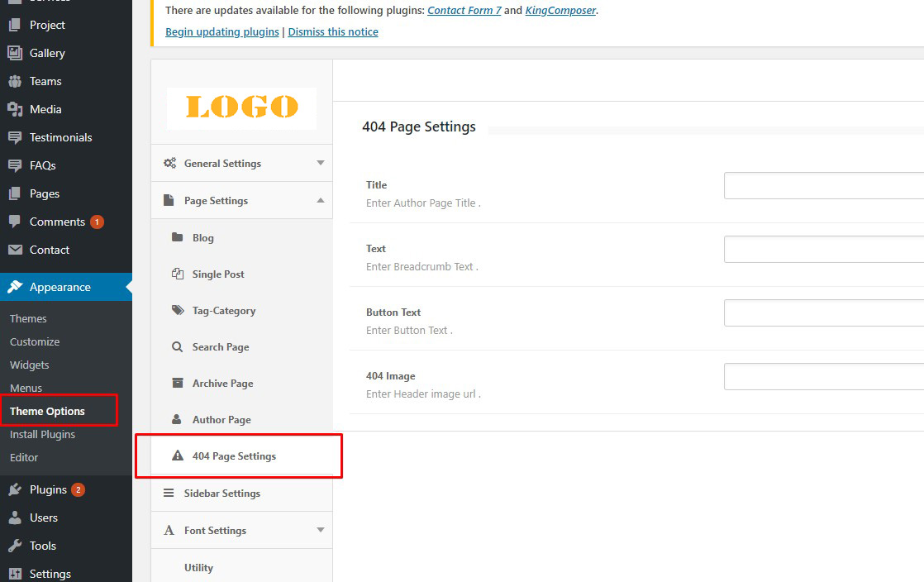This screenshot has height=582, width=924.
Task: Click the Search Page magnifier icon
Action: (x=177, y=347)
